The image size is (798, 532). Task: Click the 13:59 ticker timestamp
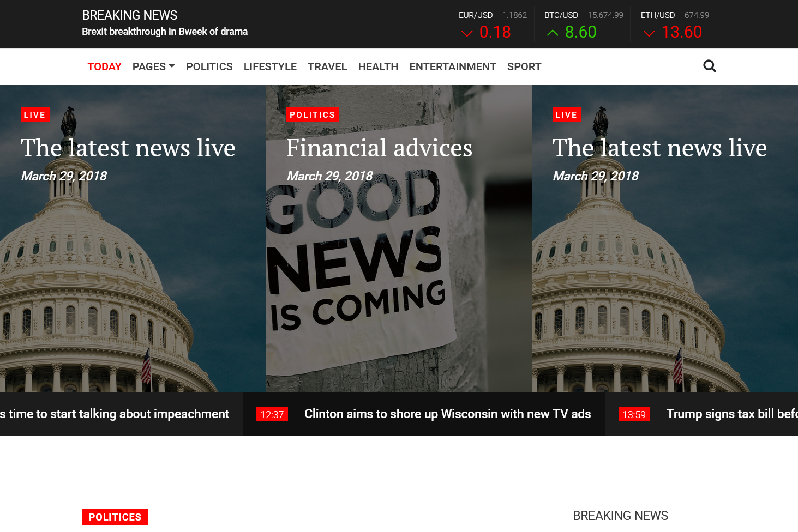tap(634, 414)
